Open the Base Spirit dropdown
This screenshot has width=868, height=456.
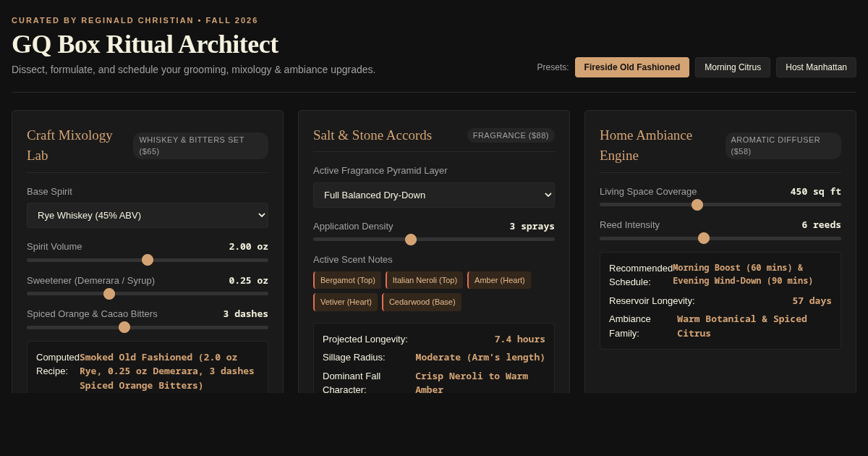coord(148,215)
